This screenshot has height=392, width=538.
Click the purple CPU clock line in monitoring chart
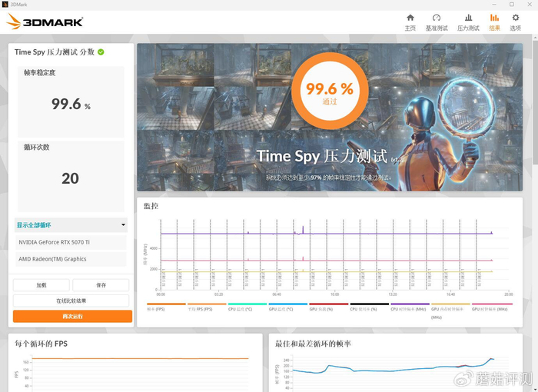[x=326, y=234]
